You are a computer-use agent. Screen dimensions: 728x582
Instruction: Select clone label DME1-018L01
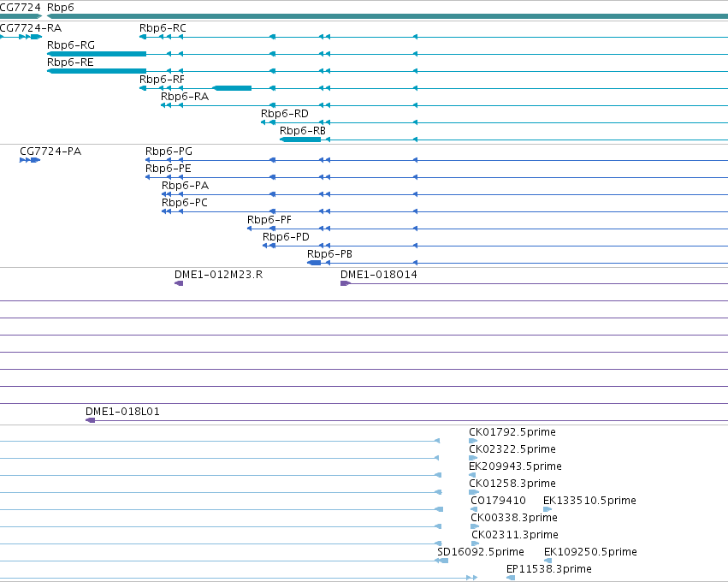click(x=122, y=412)
